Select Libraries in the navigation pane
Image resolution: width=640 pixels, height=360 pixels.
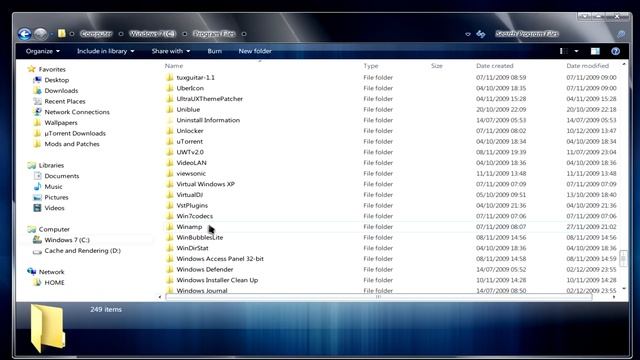click(x=51, y=165)
